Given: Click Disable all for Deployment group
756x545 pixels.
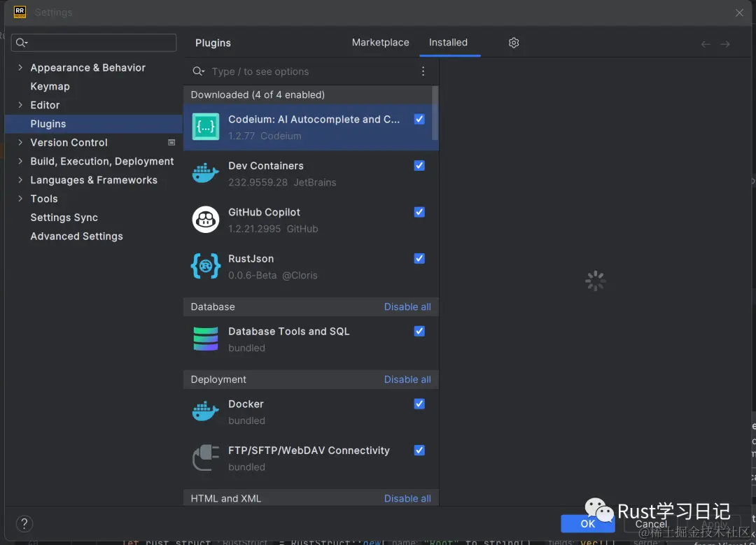Looking at the screenshot, I should point(407,379).
